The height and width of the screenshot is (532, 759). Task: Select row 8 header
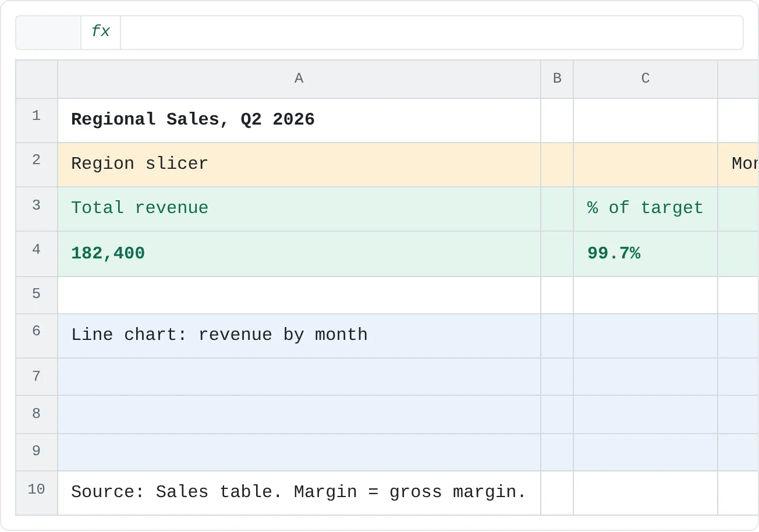[x=37, y=414]
